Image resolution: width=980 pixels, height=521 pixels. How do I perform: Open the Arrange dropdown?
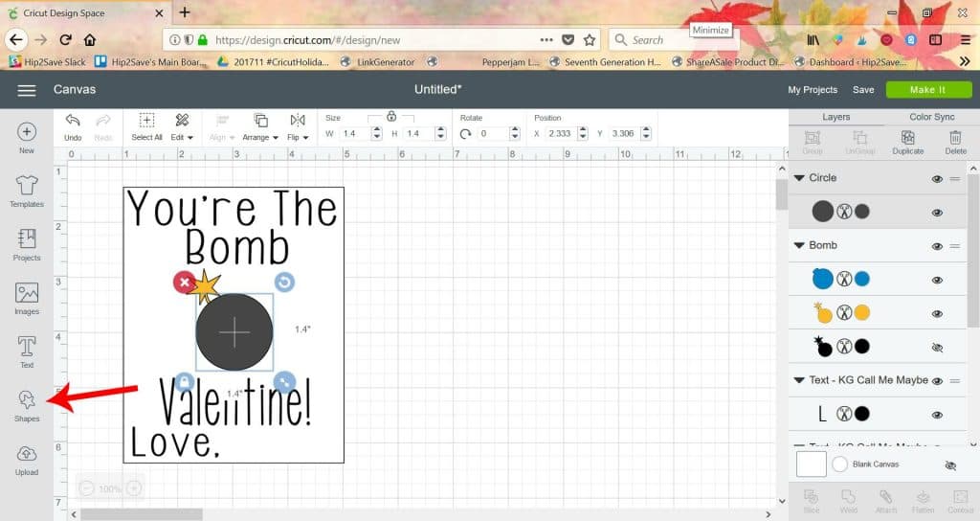tap(260, 127)
